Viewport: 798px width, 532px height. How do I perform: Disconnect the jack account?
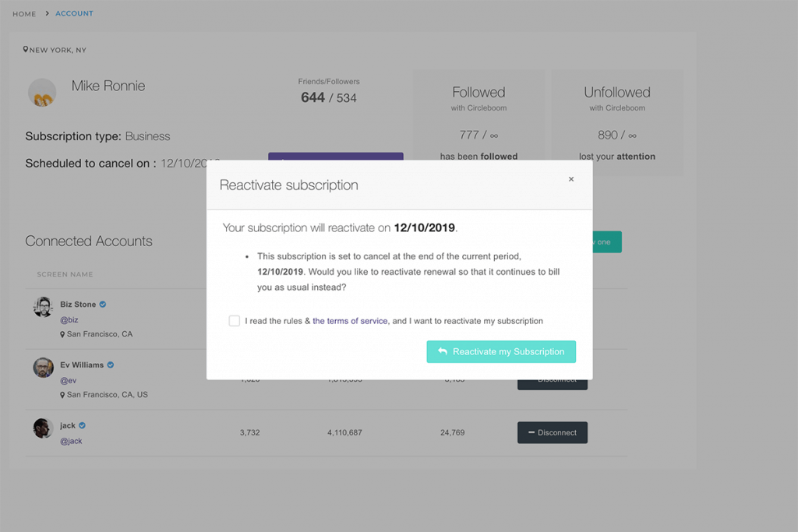(x=553, y=432)
